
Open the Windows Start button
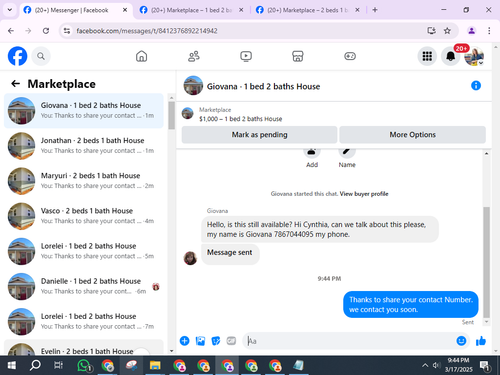coord(12,366)
